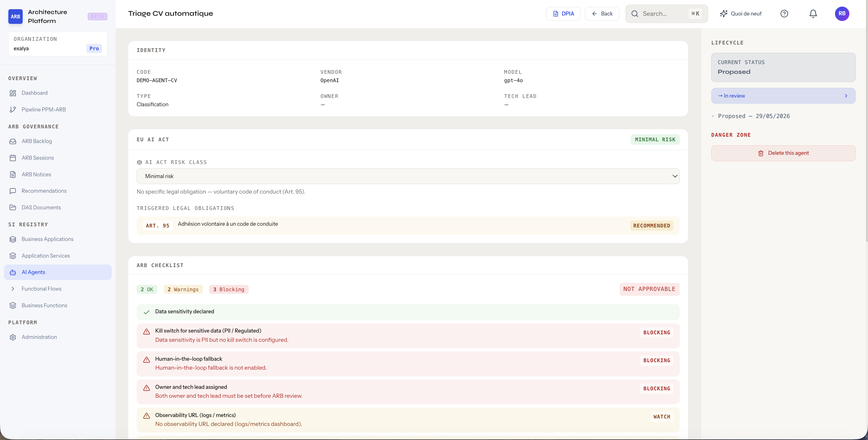Open DAS Documents
Screen dimensions: 868x440
coord(58,207)
